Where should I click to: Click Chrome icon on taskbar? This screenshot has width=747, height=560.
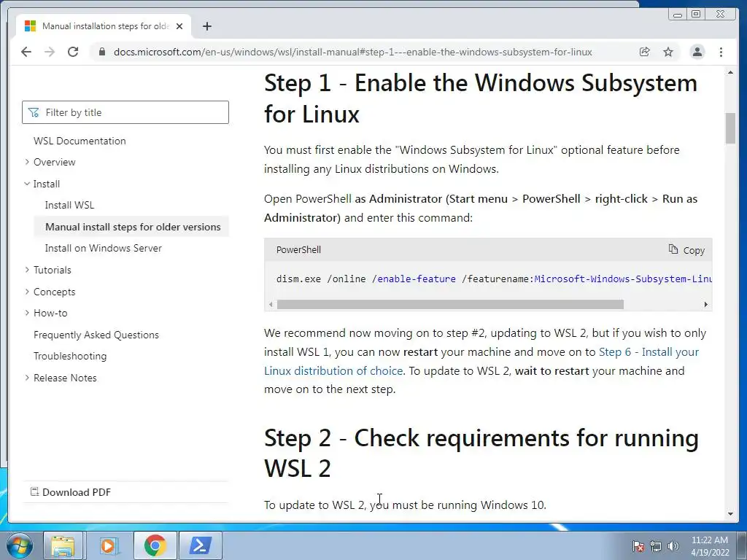point(155,545)
